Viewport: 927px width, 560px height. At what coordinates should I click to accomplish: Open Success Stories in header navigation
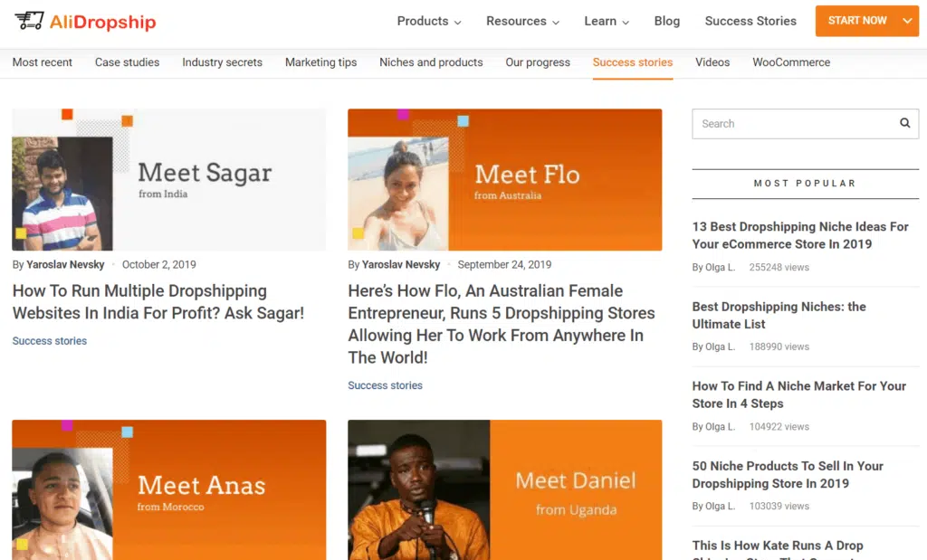pos(750,21)
